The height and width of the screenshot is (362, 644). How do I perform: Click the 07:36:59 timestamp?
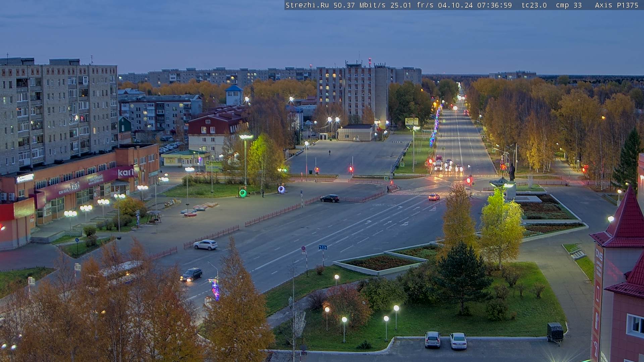pyautogui.click(x=495, y=5)
